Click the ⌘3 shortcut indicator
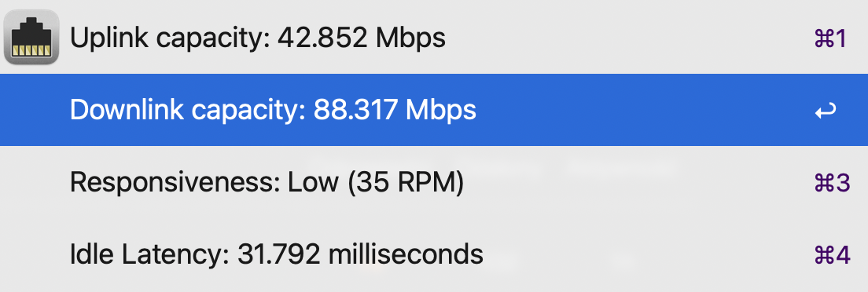The height and width of the screenshot is (292, 868). tap(832, 183)
